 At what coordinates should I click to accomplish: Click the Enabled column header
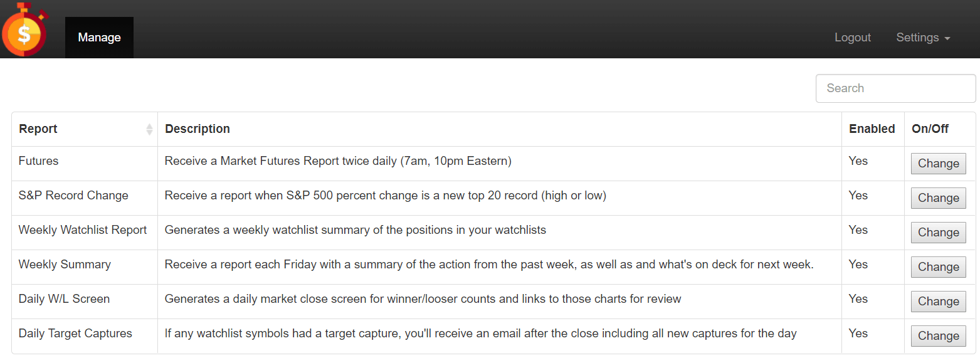[872, 129]
